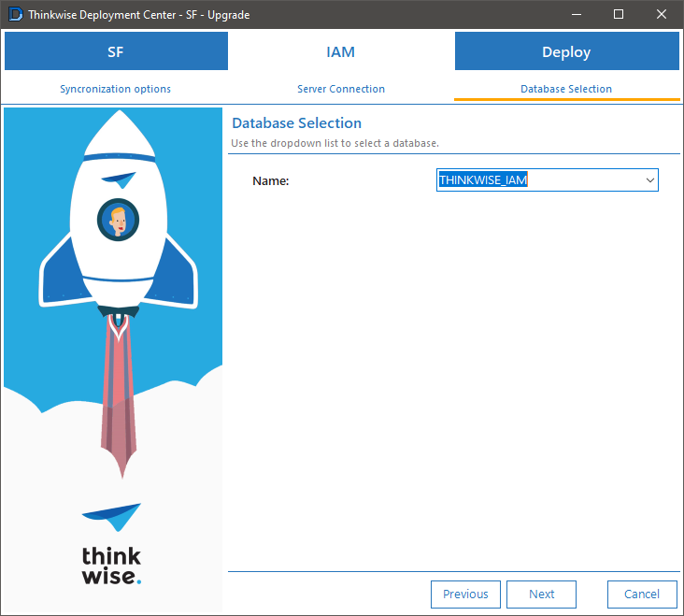Click the Deployment Center app icon
This screenshot has height=616, width=684.
[x=15, y=14]
